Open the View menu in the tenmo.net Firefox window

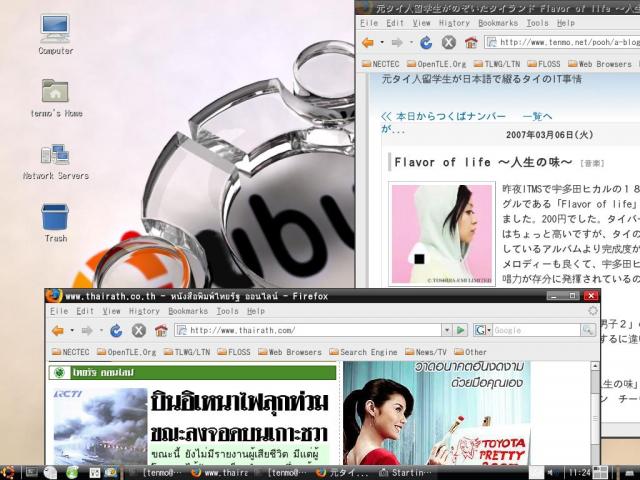421,23
